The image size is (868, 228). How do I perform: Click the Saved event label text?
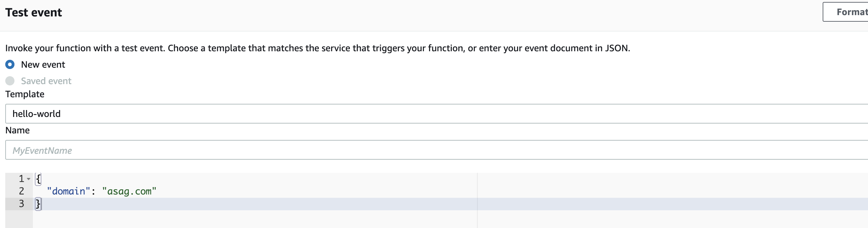46,81
